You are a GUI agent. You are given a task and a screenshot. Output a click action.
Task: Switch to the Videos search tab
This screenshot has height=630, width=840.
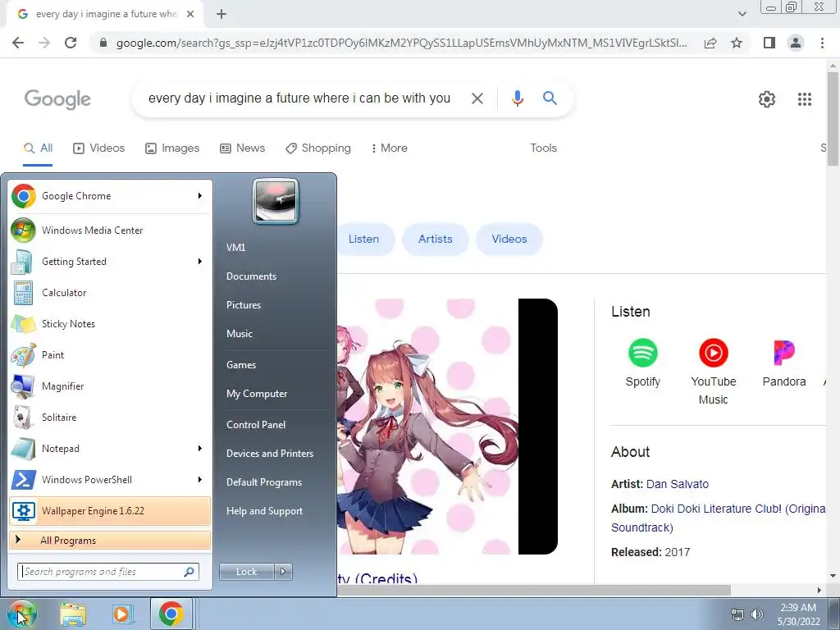(x=99, y=148)
